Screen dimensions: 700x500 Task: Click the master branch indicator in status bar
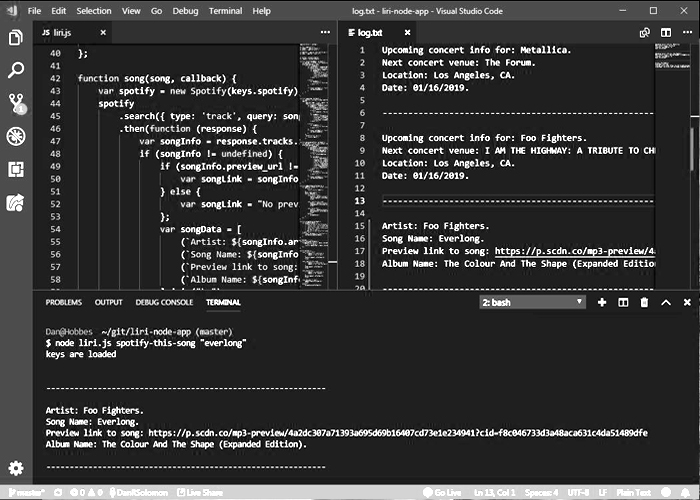pyautogui.click(x=26, y=492)
